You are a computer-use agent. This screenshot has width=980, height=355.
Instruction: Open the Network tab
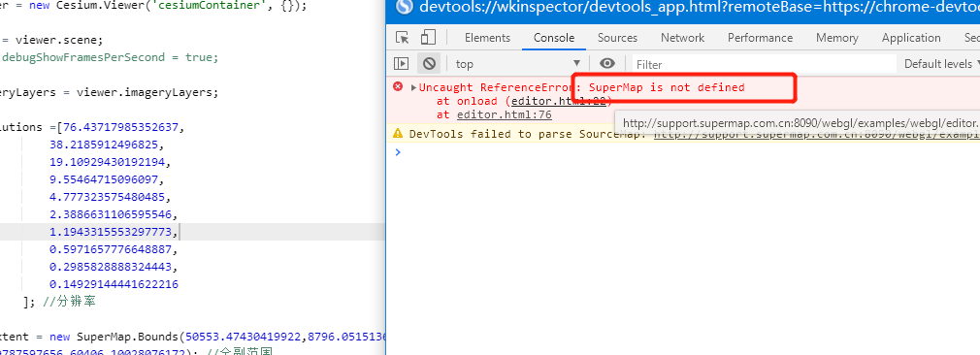[682, 38]
